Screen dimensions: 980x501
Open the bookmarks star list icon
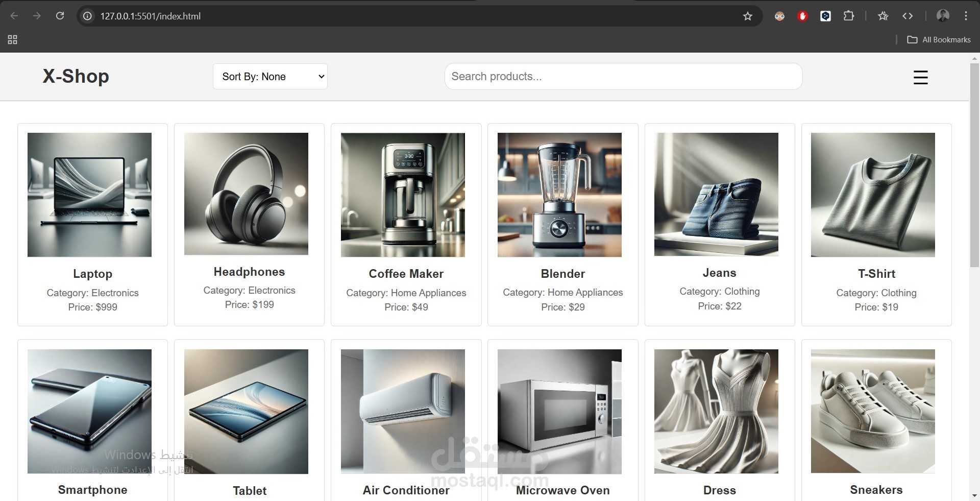883,16
